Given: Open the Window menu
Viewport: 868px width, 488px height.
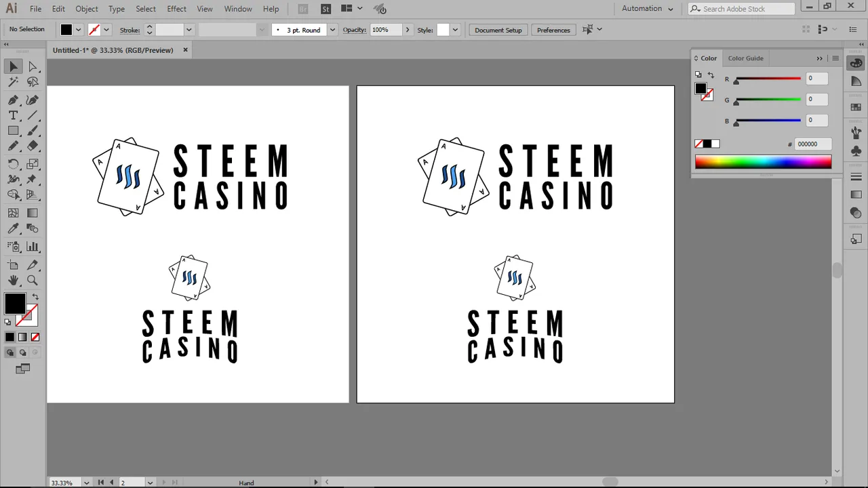Looking at the screenshot, I should click(x=238, y=9).
